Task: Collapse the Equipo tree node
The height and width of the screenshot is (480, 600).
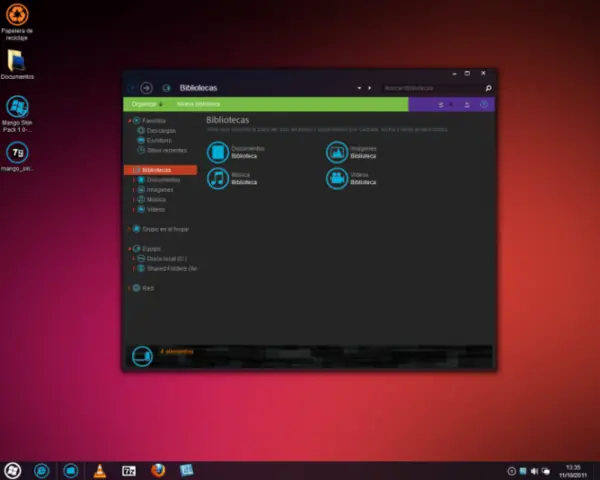Action: [x=129, y=248]
